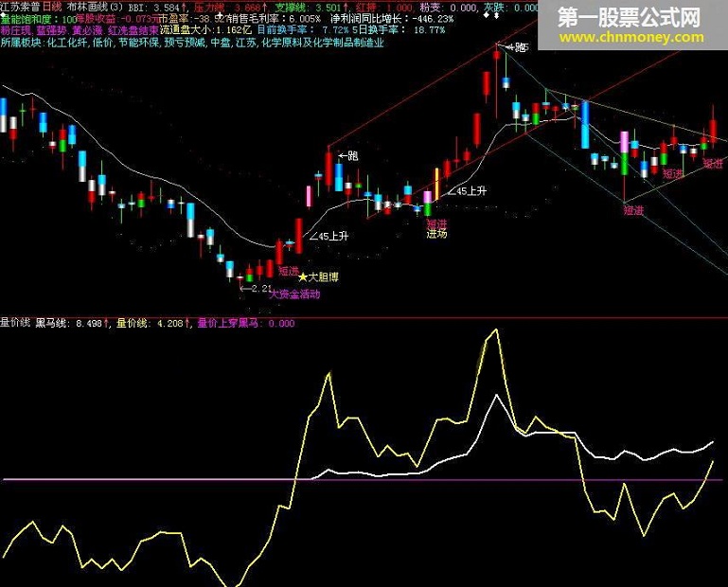Click the tall orange candlestick above 进场

436,185
